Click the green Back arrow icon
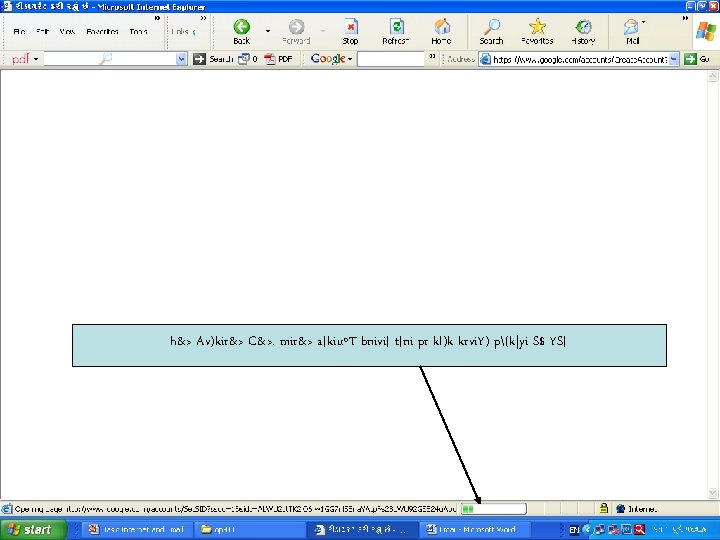This screenshot has width=720, height=540. (x=242, y=27)
